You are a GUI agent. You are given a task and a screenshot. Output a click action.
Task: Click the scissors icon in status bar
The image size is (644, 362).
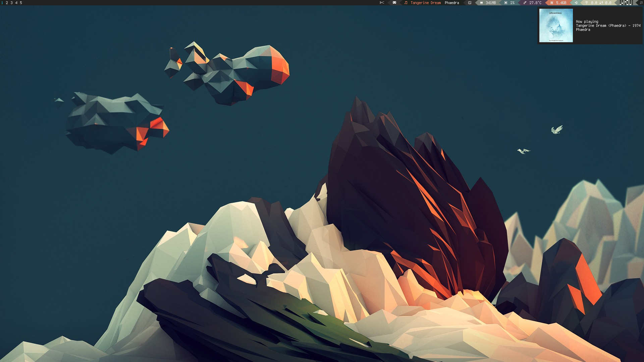tap(382, 3)
